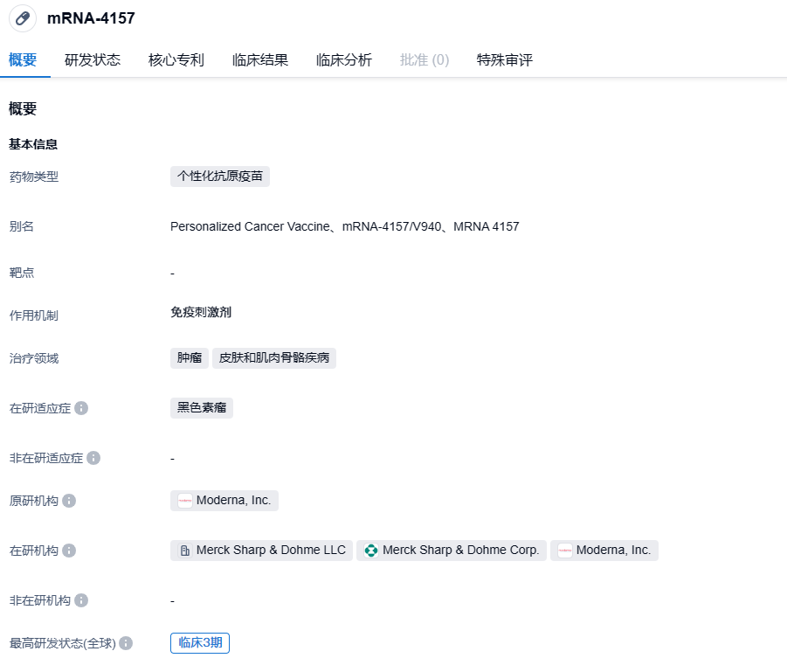Image resolution: width=787 pixels, height=672 pixels.
Task: Select the 皮肤和肌肉骨骼疾病 tag
Action: [274, 358]
